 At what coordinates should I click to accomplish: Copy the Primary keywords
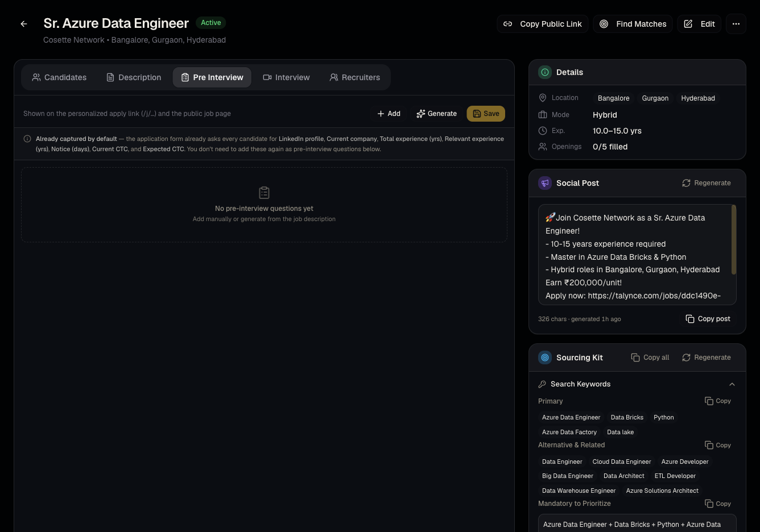[718, 401]
